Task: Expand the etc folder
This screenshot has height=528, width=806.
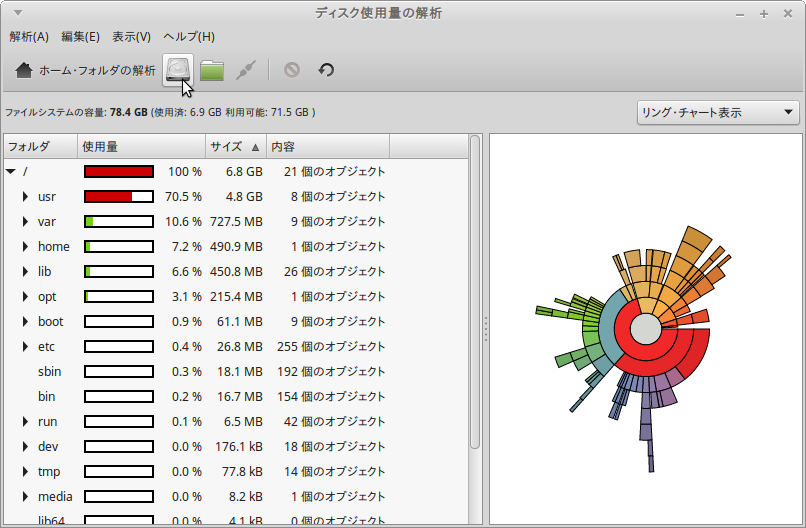Action: 25,347
